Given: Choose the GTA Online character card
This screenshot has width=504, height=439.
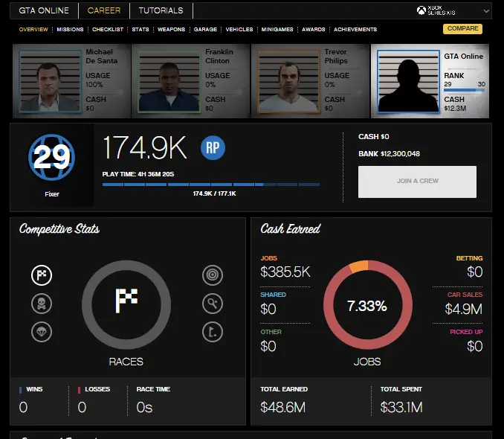Looking at the screenshot, I should (x=430, y=80).
